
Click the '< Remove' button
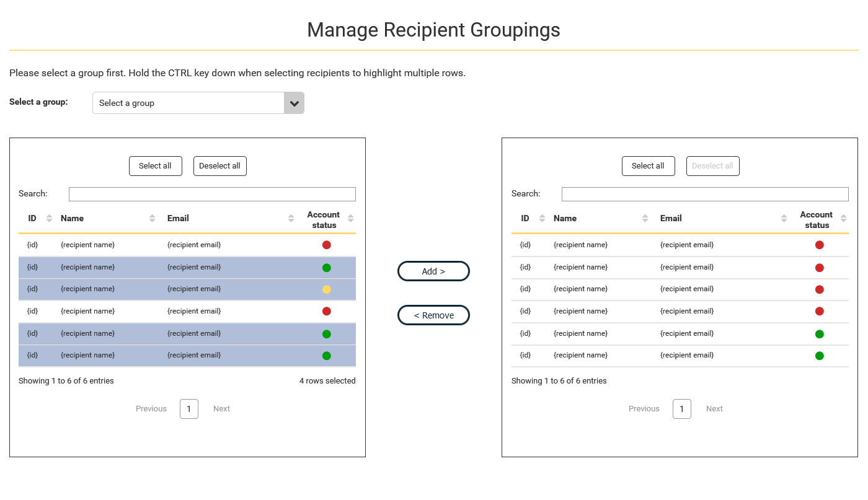[433, 315]
